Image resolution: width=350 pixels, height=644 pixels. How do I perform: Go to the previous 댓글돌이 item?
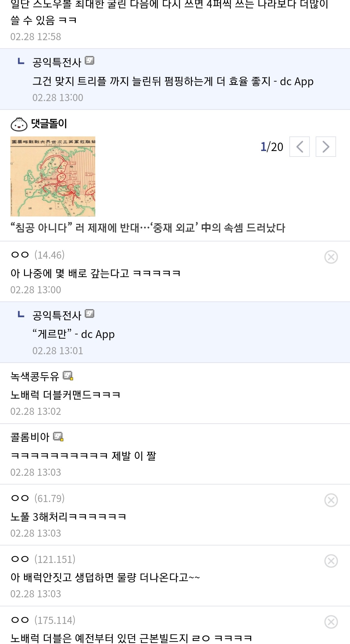click(299, 147)
